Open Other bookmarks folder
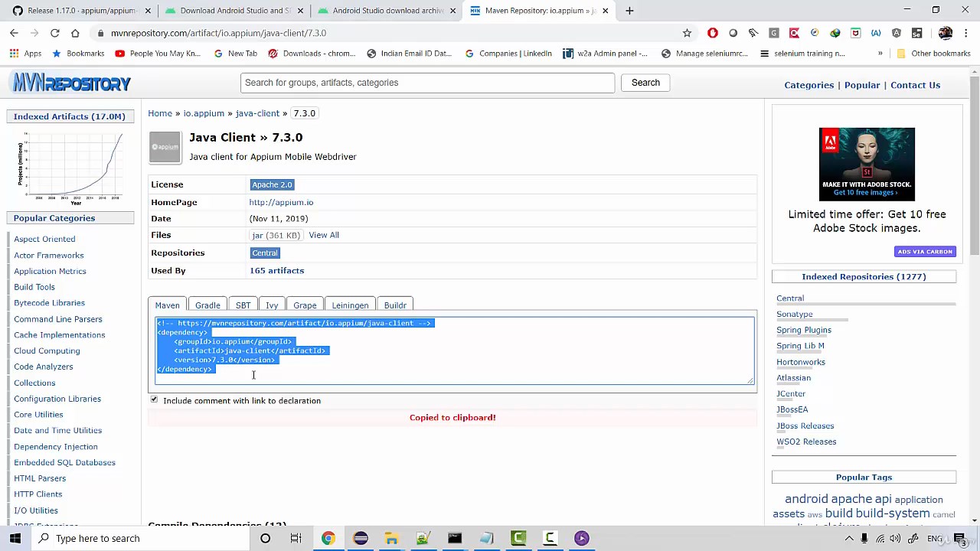This screenshot has width=980, height=551. [x=933, y=54]
